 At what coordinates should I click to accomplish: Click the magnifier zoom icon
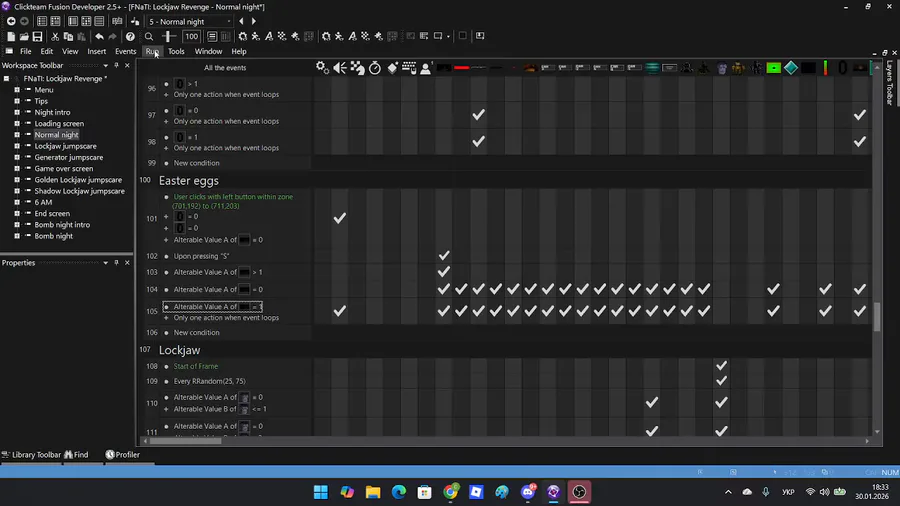tap(149, 37)
